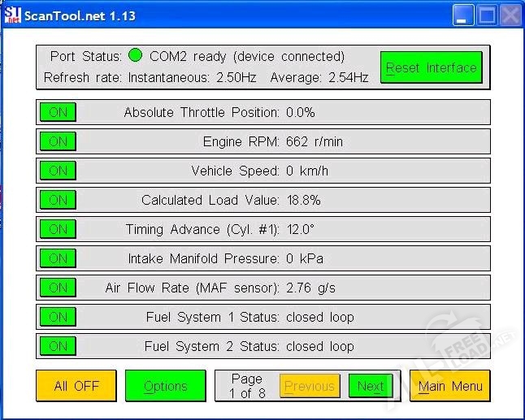The height and width of the screenshot is (420, 525).
Task: Click the Reset Interface button
Action: coord(431,67)
